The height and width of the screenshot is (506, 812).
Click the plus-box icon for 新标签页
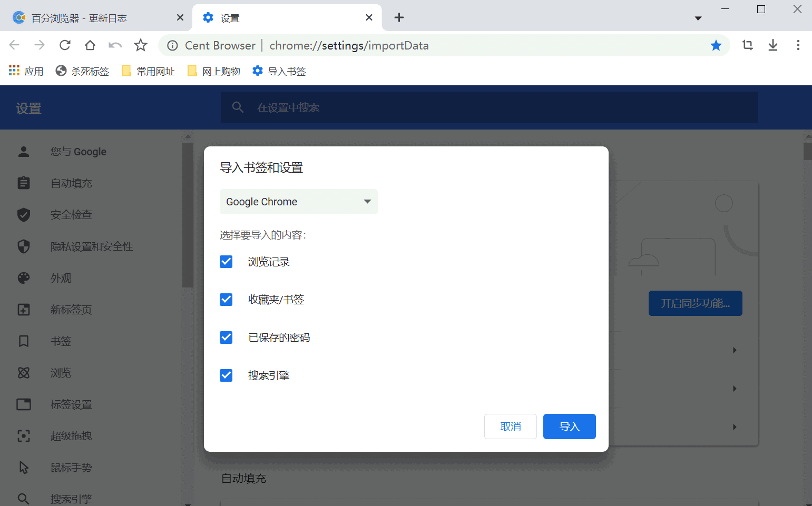pos(24,310)
